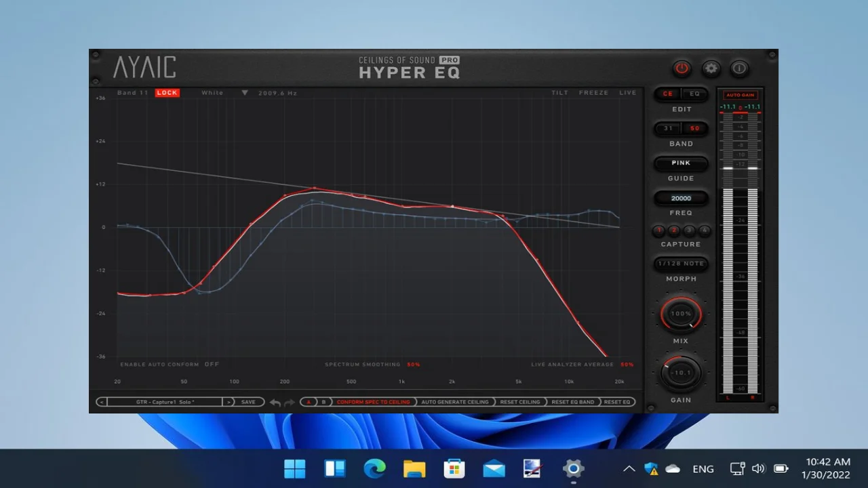This screenshot has width=868, height=488.
Task: Toggle the band LOCK indicator
Action: coord(167,93)
